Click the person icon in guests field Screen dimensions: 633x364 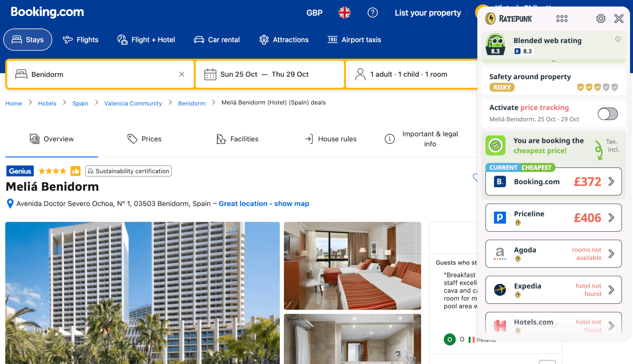[360, 74]
